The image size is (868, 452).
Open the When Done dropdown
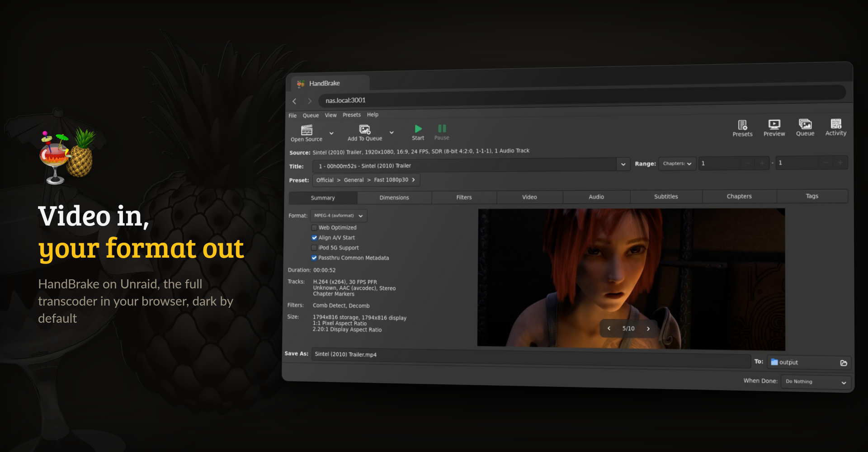[x=816, y=382]
